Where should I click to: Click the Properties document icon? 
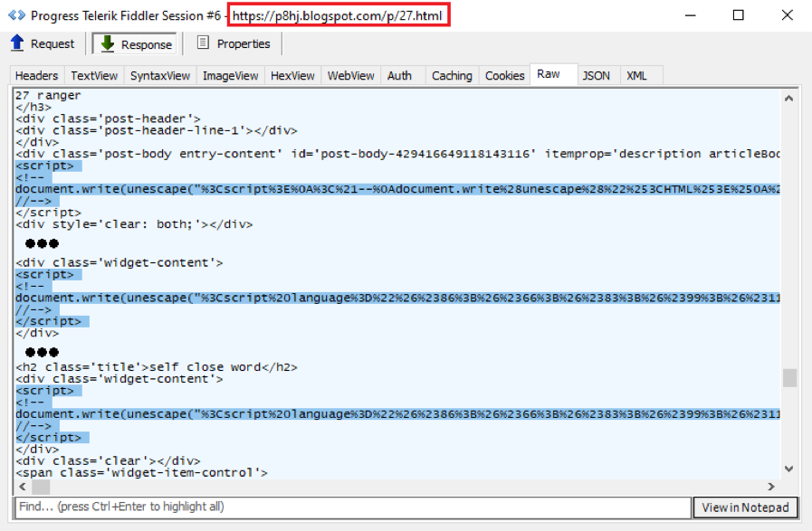pos(203,43)
